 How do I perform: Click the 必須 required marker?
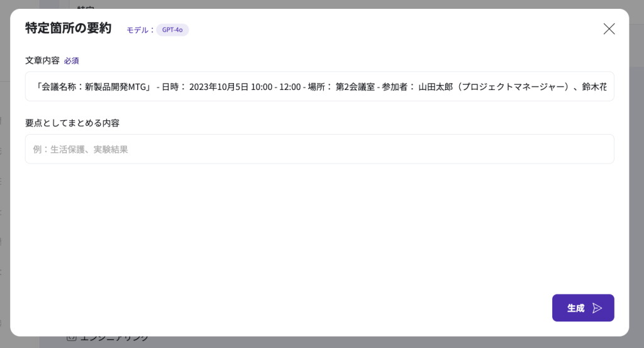(71, 61)
